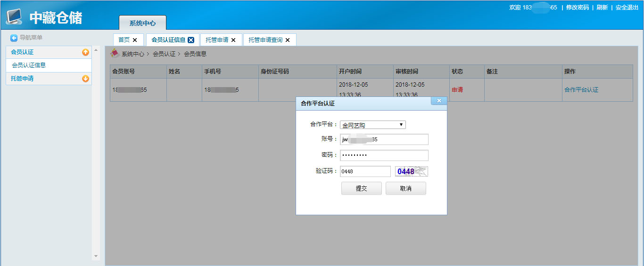This screenshot has width=644, height=266.
Task: Open the 首页 tab
Action: (124, 40)
